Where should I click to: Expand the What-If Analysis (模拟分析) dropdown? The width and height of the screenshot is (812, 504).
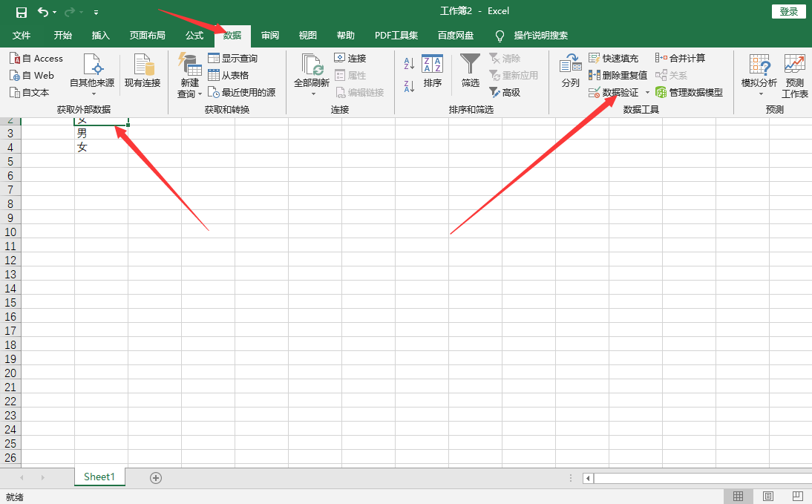760,94
